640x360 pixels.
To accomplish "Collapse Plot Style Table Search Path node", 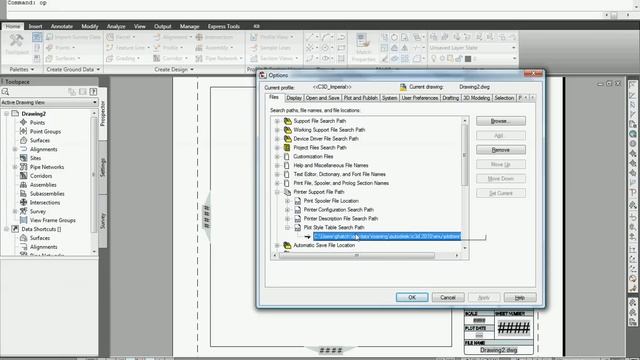I will 287,228.
